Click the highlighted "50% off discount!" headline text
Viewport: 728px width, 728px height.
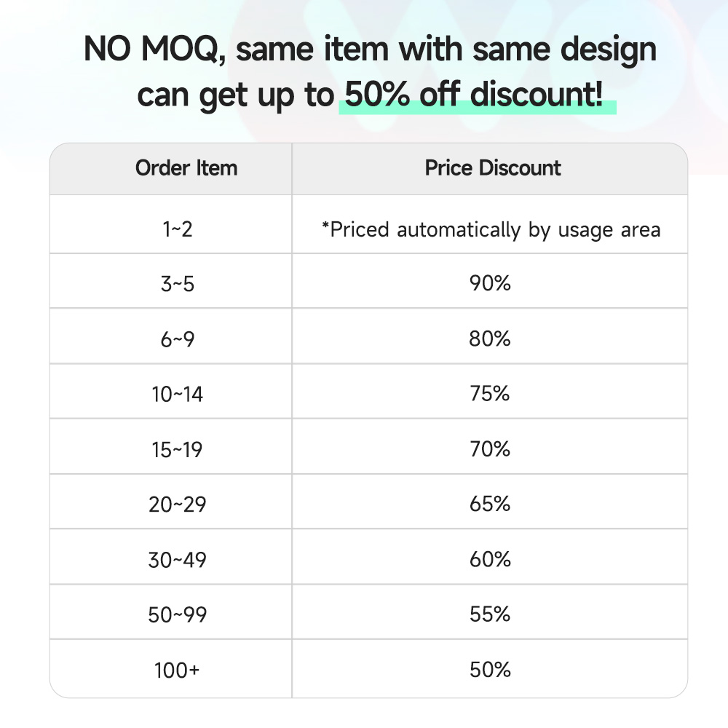click(474, 95)
